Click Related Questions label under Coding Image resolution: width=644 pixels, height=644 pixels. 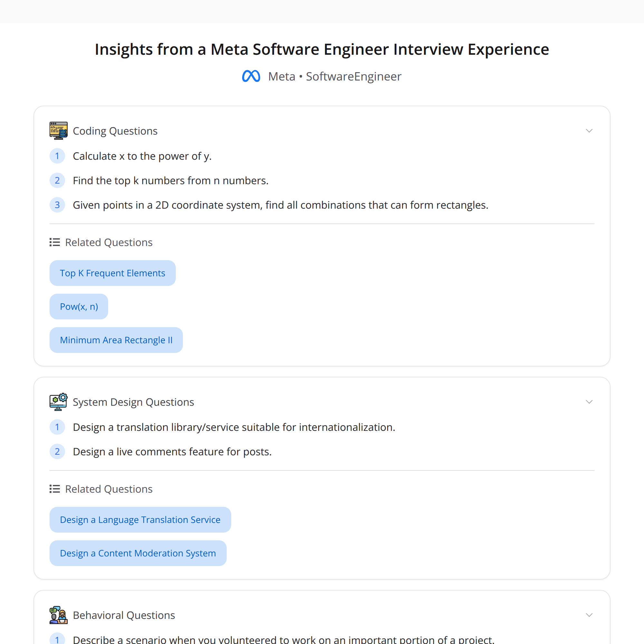(109, 242)
